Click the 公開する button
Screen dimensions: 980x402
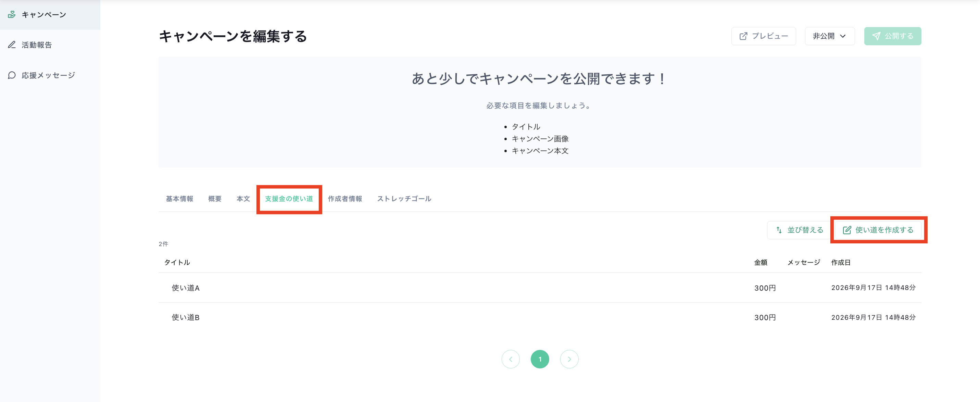click(892, 36)
